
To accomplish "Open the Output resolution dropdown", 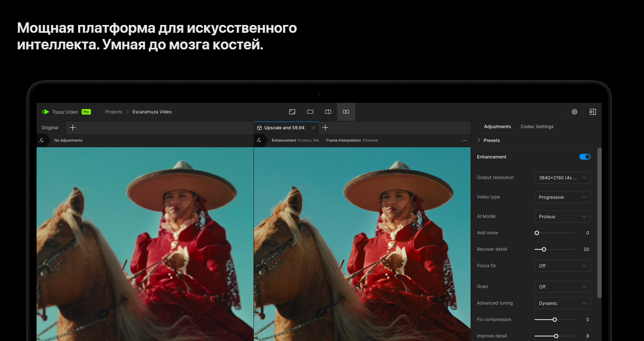I will (562, 178).
